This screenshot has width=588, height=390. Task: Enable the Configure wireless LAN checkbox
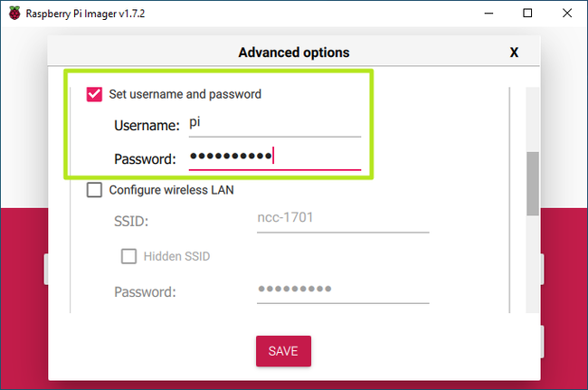[94, 190]
